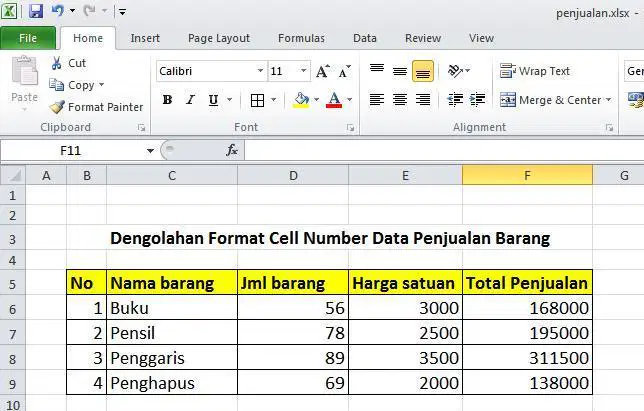644x411 pixels.
Task: Toggle the Wrap Text option
Action: click(534, 71)
